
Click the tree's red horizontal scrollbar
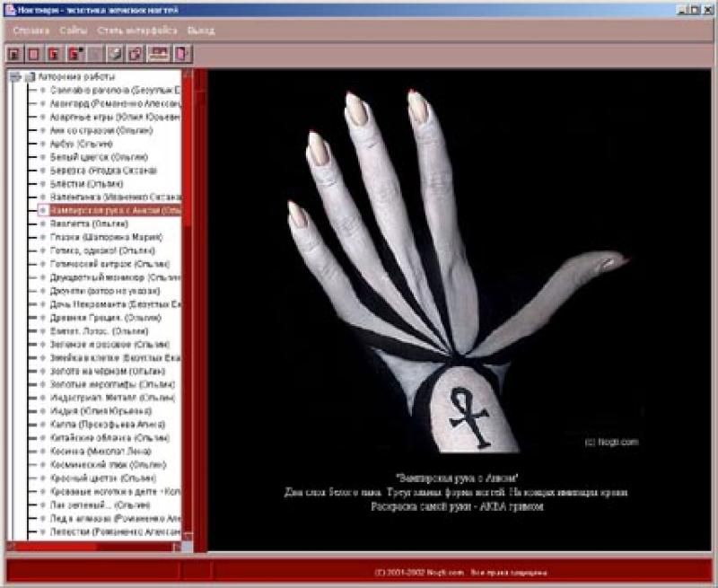90,546
